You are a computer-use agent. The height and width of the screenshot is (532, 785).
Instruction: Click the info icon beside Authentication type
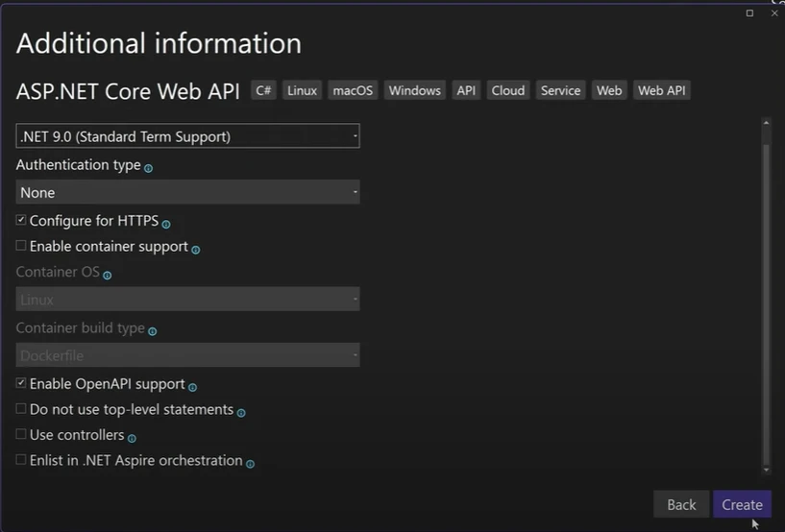point(148,169)
